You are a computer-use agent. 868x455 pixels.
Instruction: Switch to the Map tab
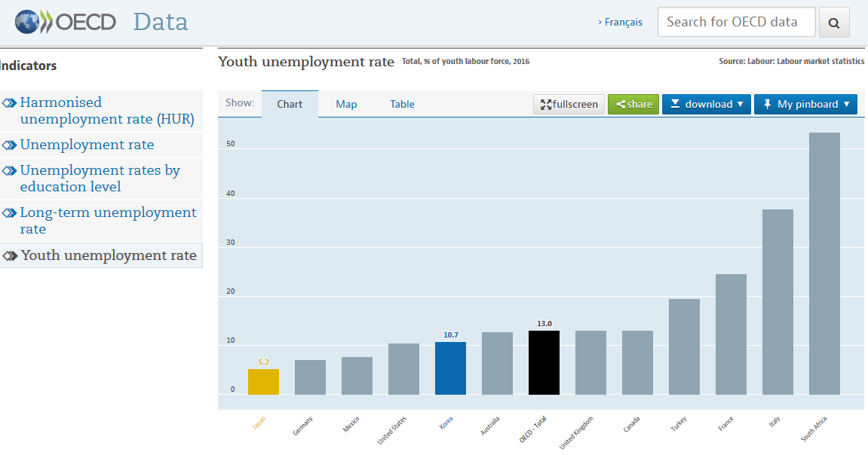coord(346,104)
